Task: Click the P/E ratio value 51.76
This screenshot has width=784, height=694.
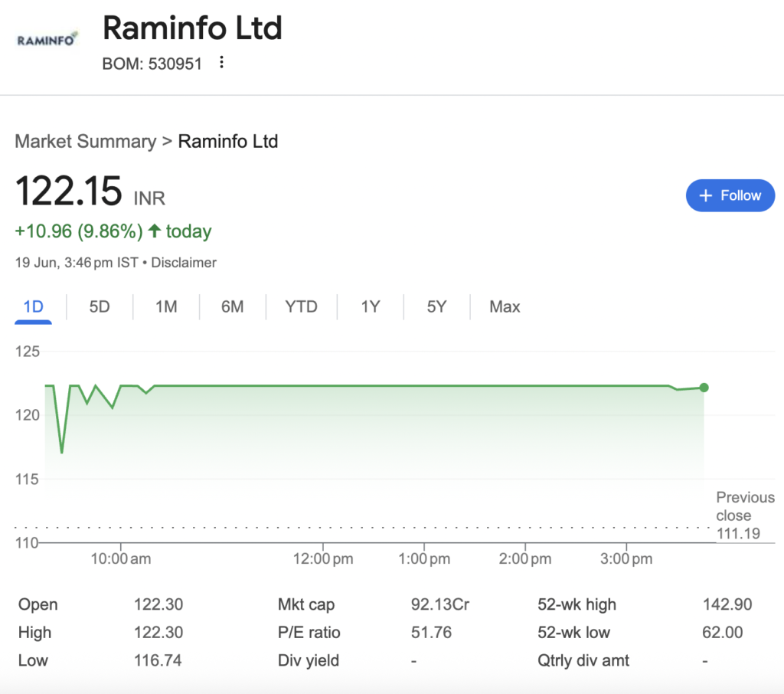Action: point(431,633)
